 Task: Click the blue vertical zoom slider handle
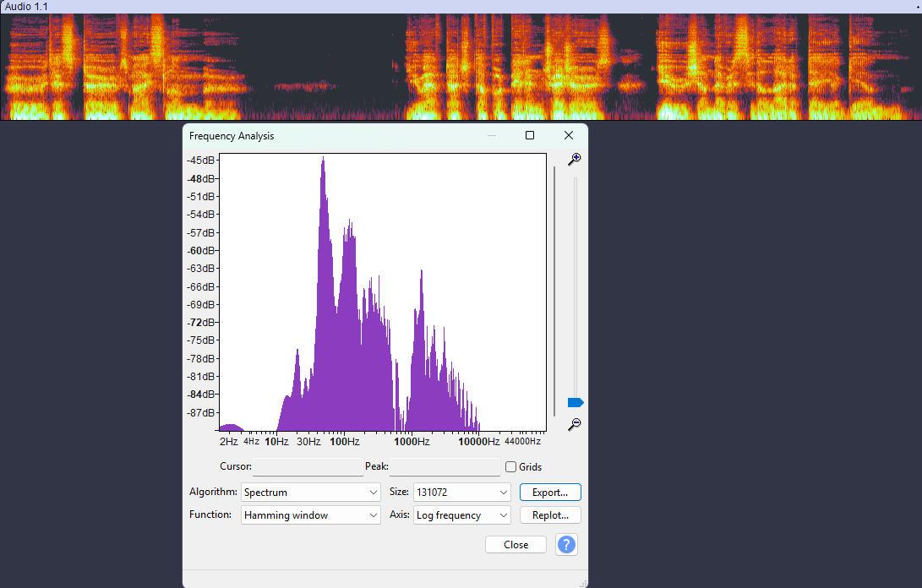point(575,403)
